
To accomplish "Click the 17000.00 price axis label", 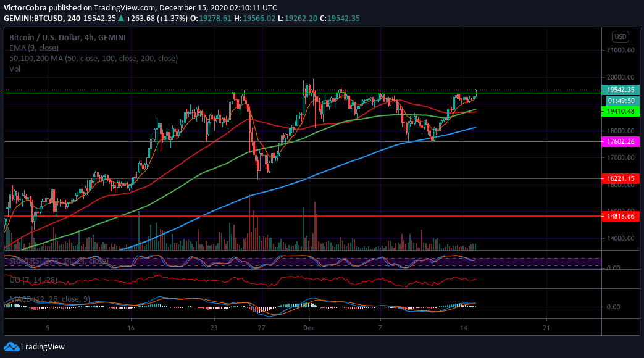I will tap(620, 157).
